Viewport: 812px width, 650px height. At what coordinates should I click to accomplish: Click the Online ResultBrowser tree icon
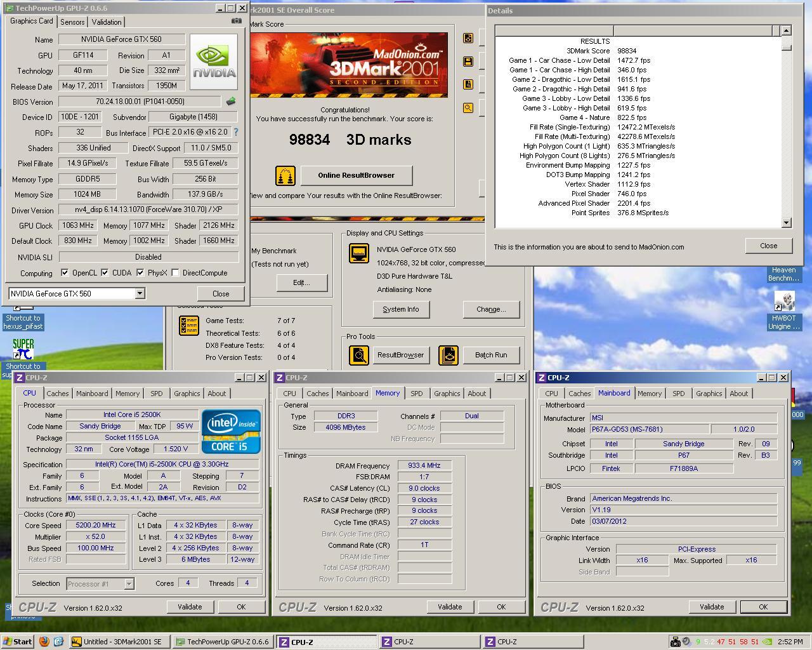pos(285,176)
